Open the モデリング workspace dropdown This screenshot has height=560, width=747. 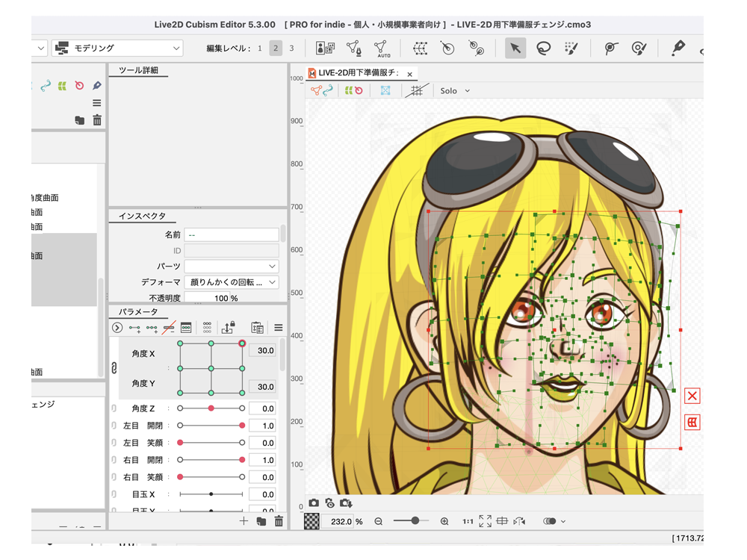tap(118, 48)
